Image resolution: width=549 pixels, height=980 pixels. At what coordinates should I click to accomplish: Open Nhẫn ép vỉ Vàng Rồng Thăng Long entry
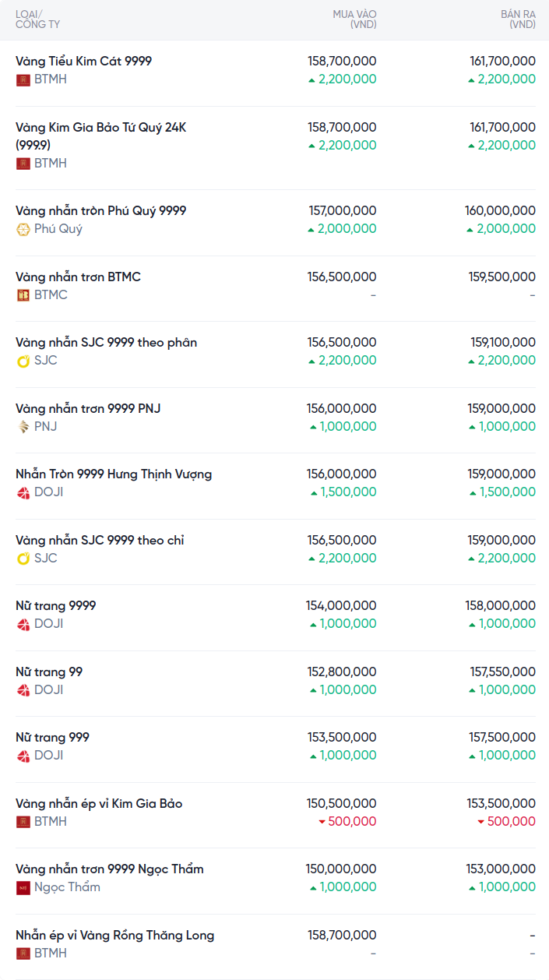click(114, 935)
